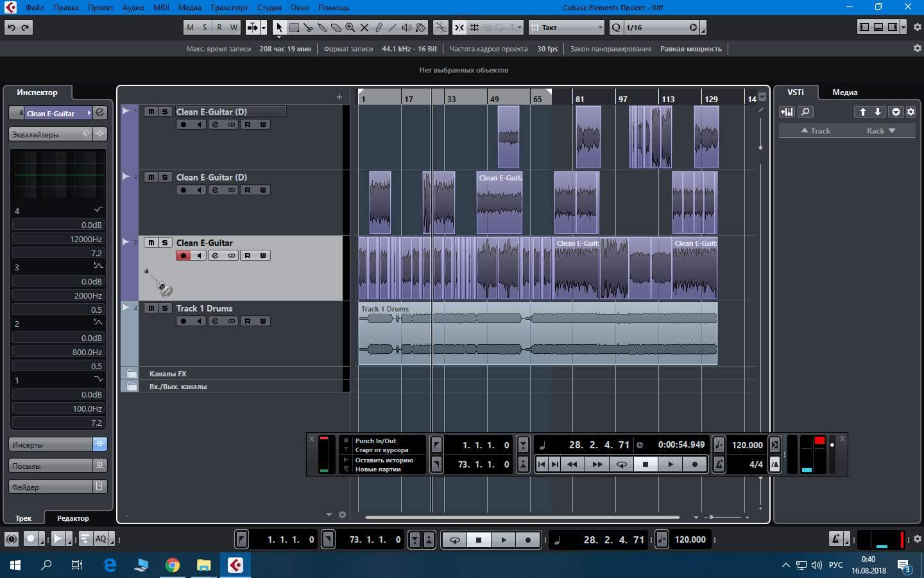The width and height of the screenshot is (924, 578).
Task: Select the Scissors split tool
Action: pos(308,28)
